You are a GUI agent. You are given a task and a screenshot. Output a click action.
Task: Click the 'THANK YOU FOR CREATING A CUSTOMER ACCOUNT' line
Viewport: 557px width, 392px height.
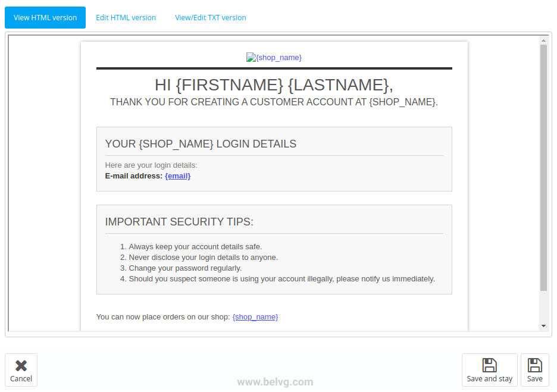pyautogui.click(x=274, y=102)
